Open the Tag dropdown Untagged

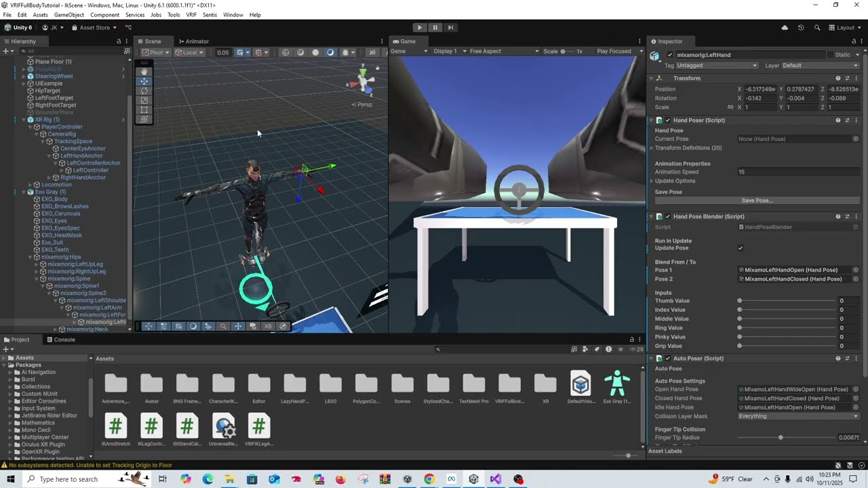pos(717,66)
